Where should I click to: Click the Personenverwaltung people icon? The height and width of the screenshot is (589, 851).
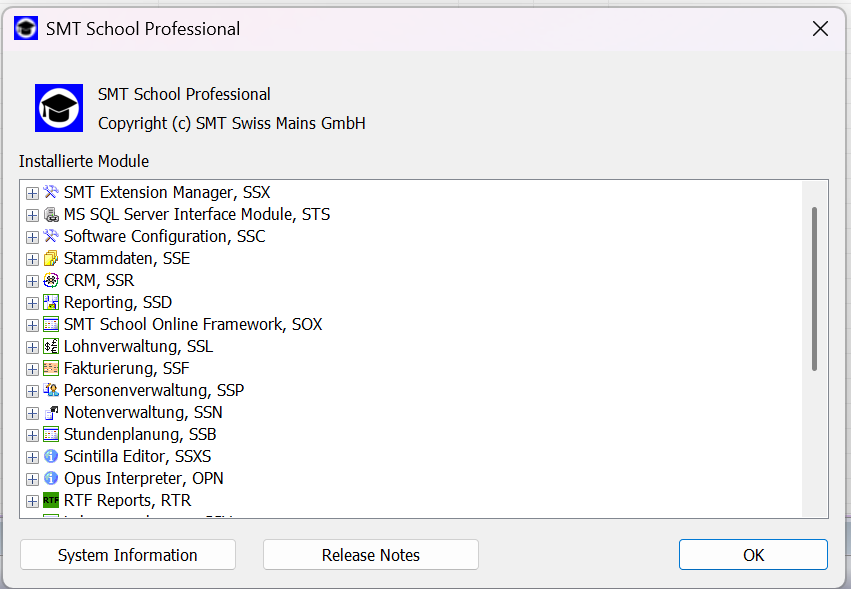click(51, 390)
